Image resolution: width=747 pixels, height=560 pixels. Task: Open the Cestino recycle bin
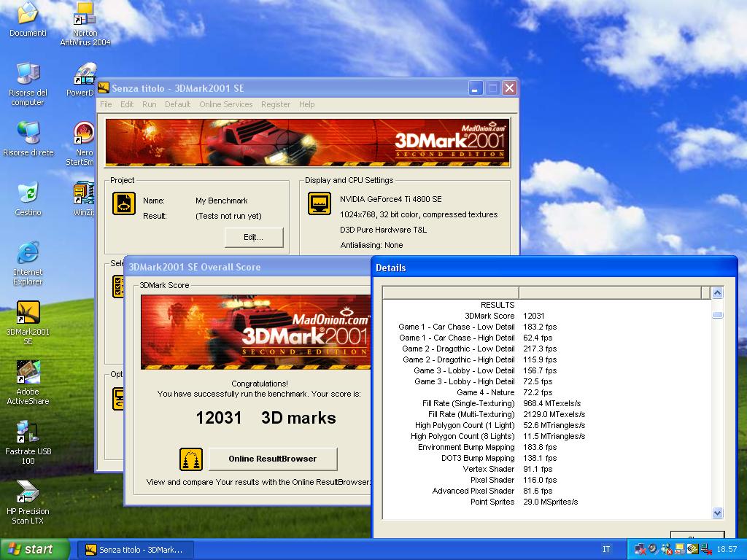[x=28, y=198]
